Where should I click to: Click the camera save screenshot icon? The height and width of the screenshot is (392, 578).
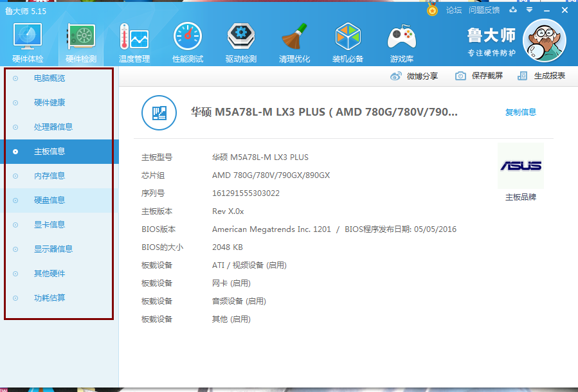460,76
